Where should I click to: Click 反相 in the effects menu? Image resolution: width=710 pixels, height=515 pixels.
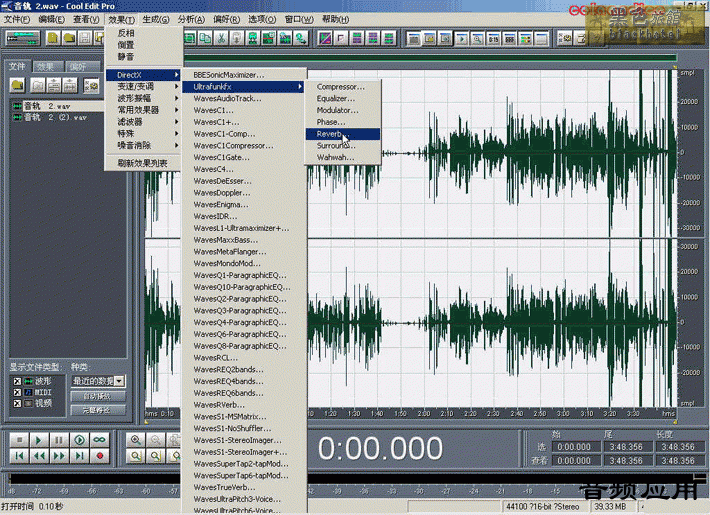[x=143, y=33]
